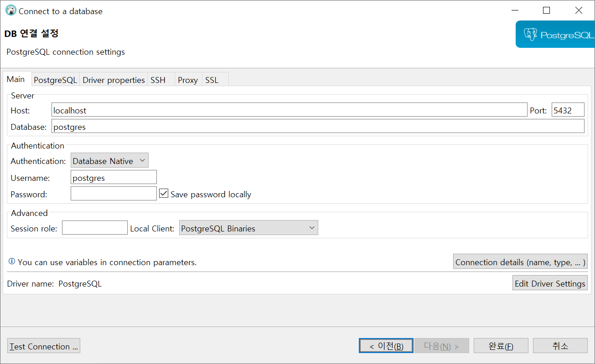Open the Driver properties tab
Image resolution: width=595 pixels, height=364 pixels.
(x=114, y=80)
